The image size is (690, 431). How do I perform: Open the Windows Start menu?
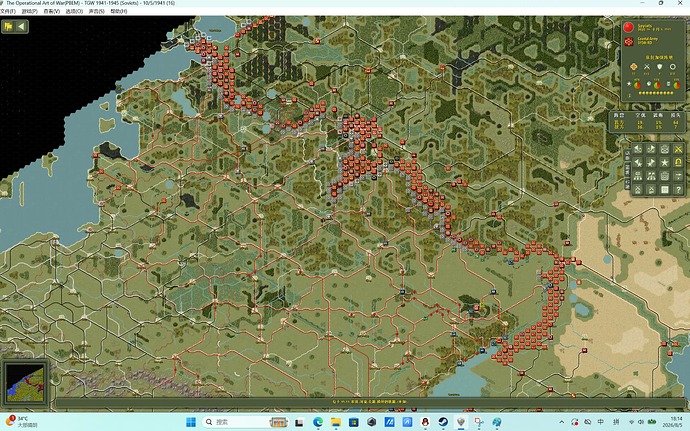pos(191,422)
